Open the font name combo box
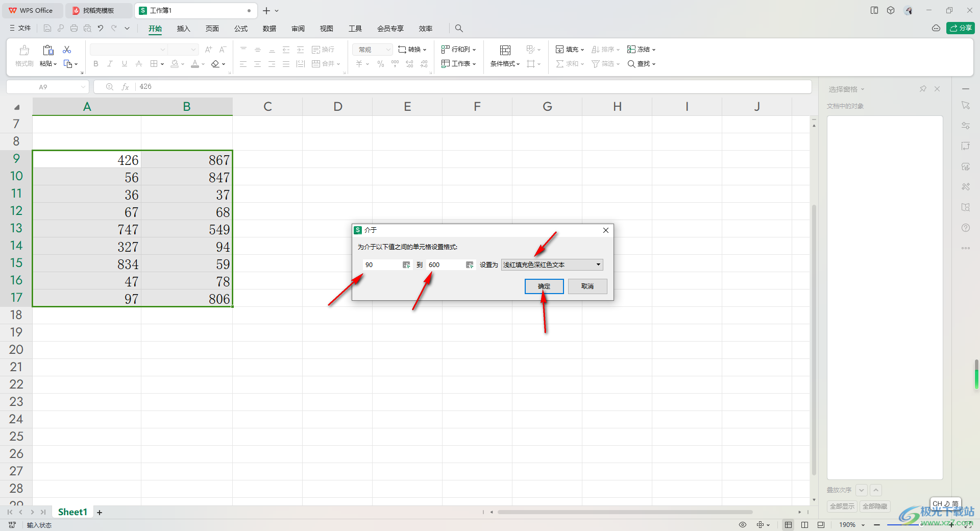 pyautogui.click(x=129, y=50)
